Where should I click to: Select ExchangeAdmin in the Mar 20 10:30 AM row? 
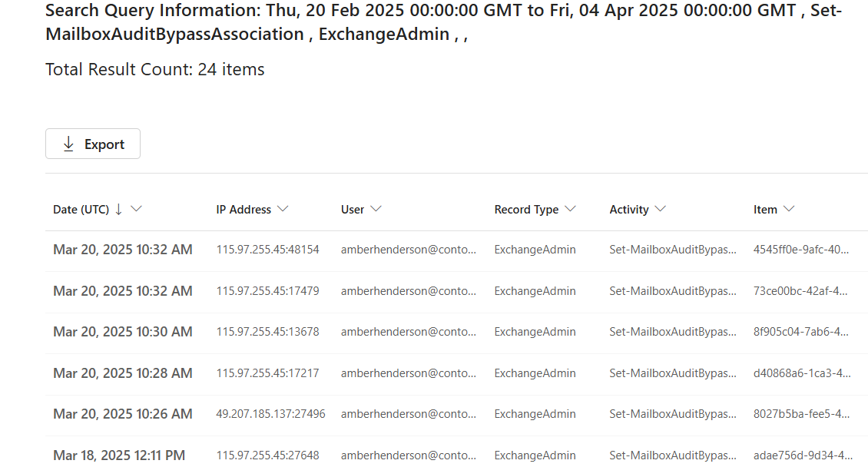point(535,332)
